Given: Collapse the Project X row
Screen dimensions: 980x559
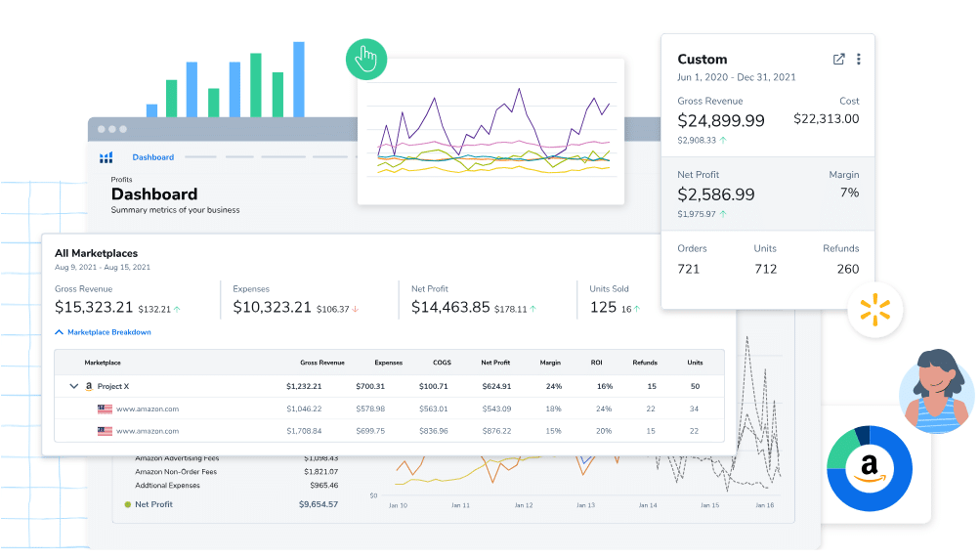Looking at the screenshot, I should (73, 386).
